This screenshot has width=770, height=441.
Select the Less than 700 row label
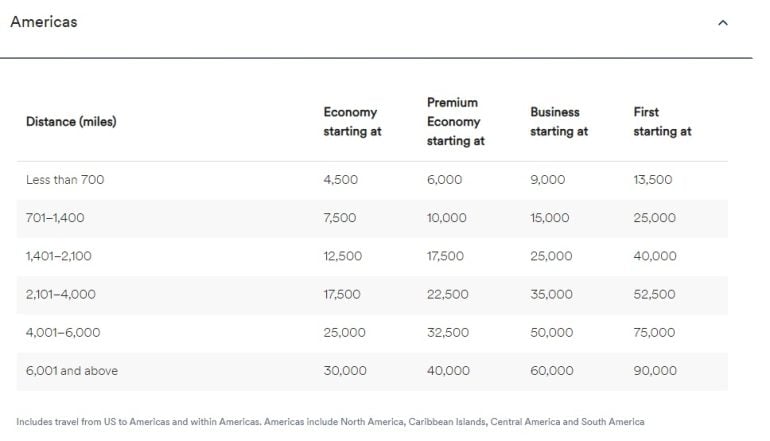coord(65,180)
